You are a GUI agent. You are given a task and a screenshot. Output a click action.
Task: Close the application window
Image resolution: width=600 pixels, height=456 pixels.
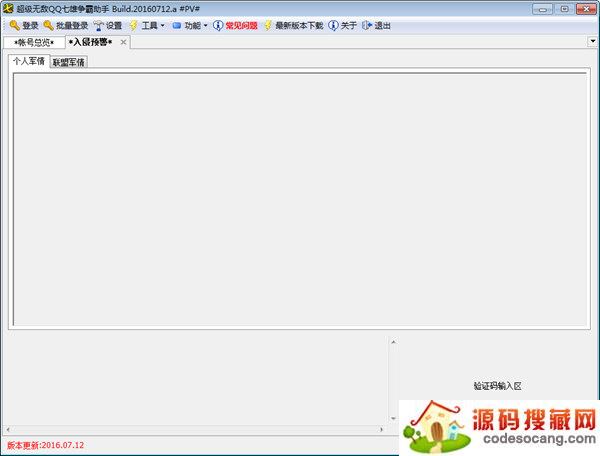coord(586,9)
